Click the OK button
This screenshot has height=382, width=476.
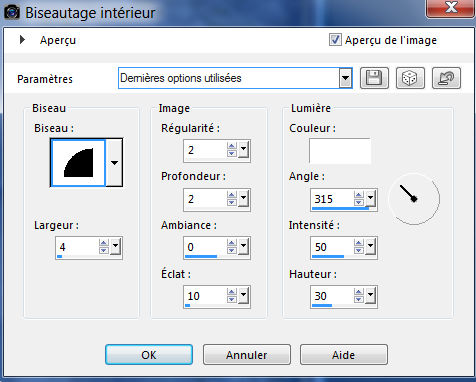[x=149, y=355]
